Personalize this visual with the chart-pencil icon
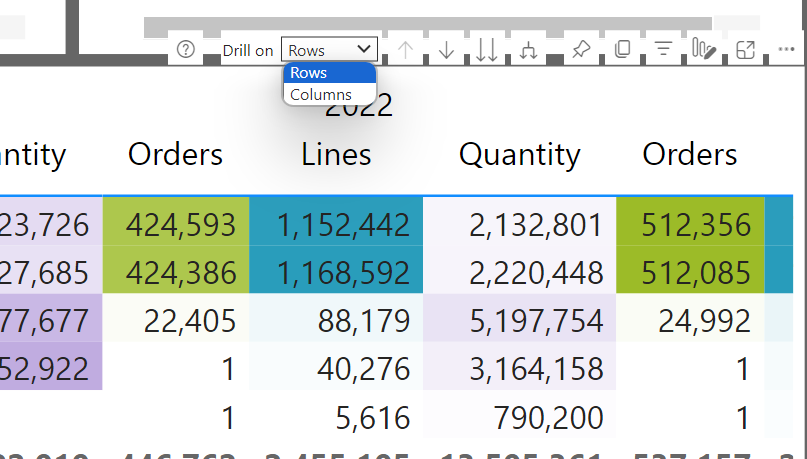This screenshot has height=459, width=807. (x=704, y=50)
